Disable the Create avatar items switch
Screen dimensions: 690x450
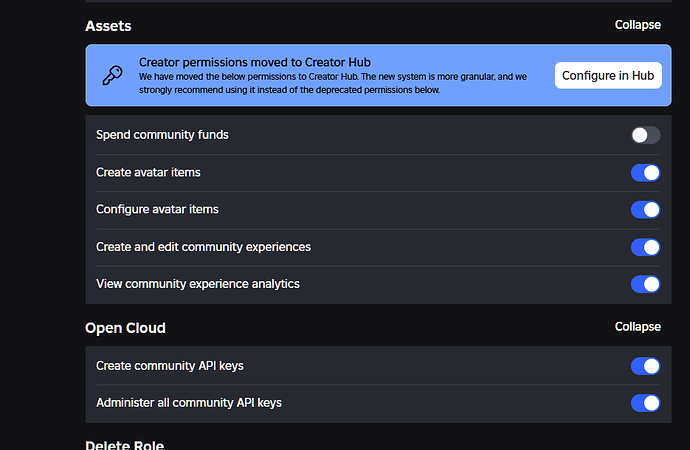coord(646,173)
